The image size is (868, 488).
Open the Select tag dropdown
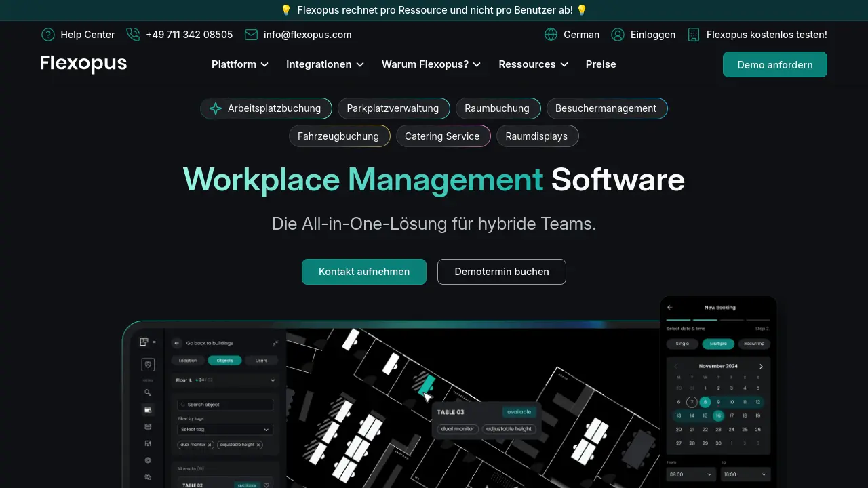point(225,429)
